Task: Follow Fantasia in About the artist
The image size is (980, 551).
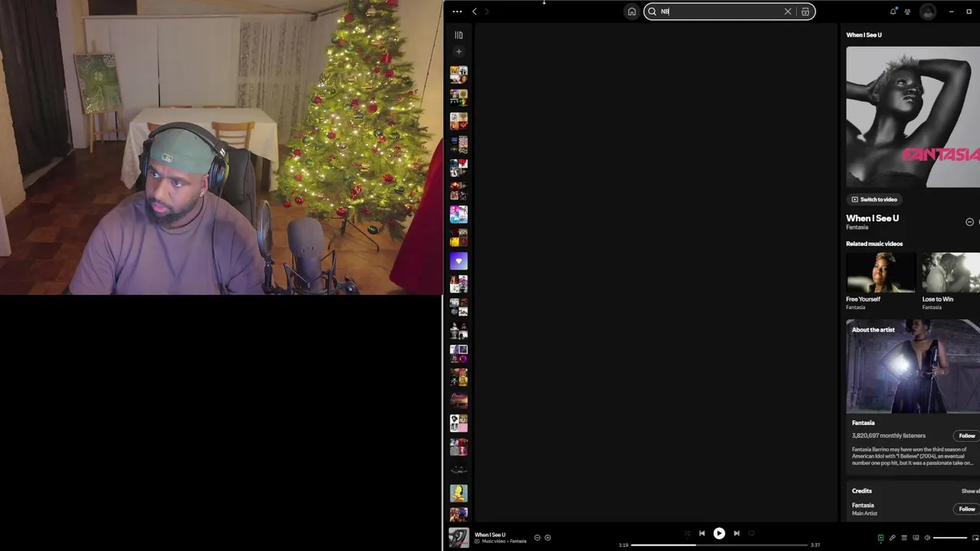Action: click(967, 435)
